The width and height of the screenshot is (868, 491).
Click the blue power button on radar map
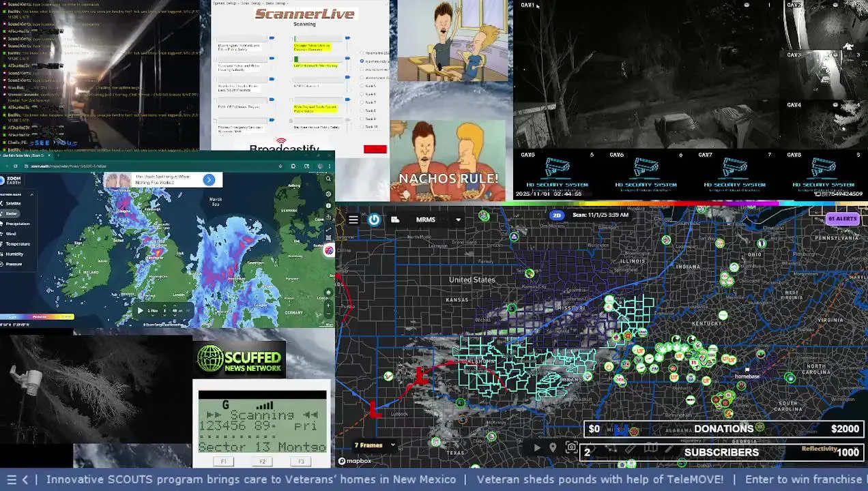[x=374, y=220]
